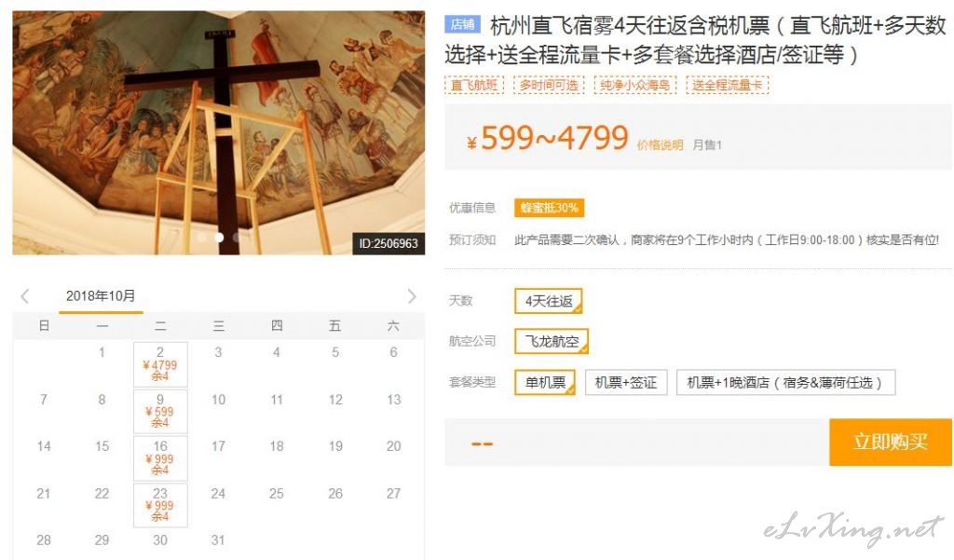Screen dimensions: 954x560
Task: Select the first carousel dot on photo
Action: tap(201, 238)
